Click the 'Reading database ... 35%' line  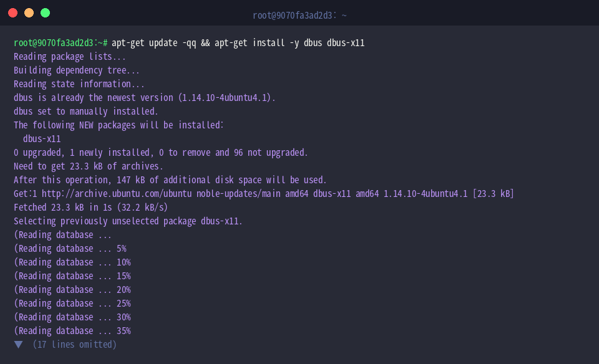(72, 331)
